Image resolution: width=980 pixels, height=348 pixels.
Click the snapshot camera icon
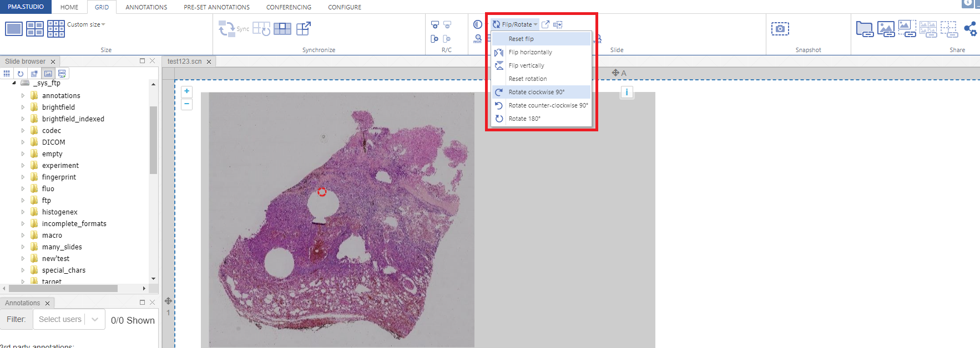point(780,29)
